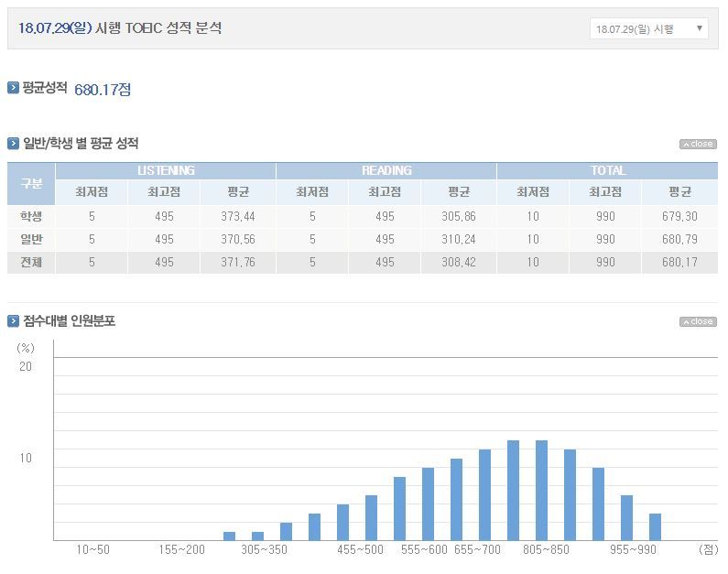Click the TOTAL column group header
Screen dimensions: 728x574
point(607,170)
